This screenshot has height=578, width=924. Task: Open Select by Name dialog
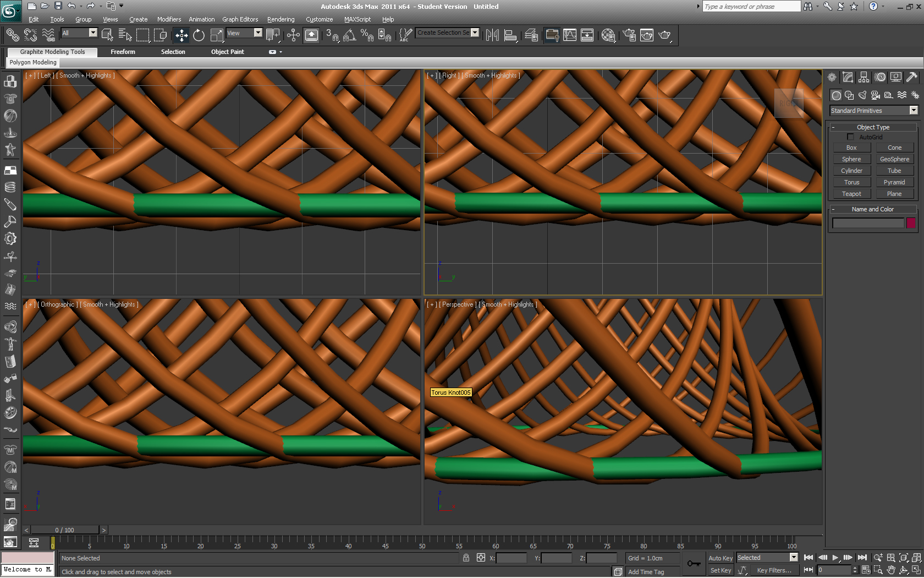tap(125, 35)
